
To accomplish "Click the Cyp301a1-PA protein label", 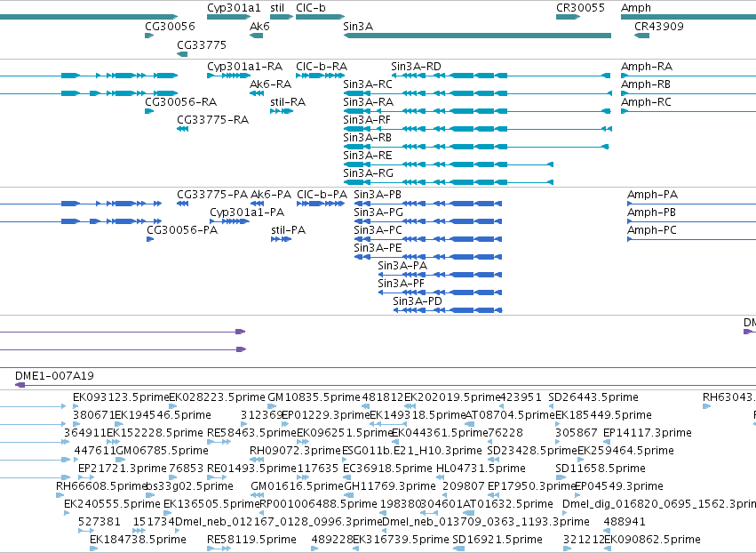I will click(x=247, y=212).
